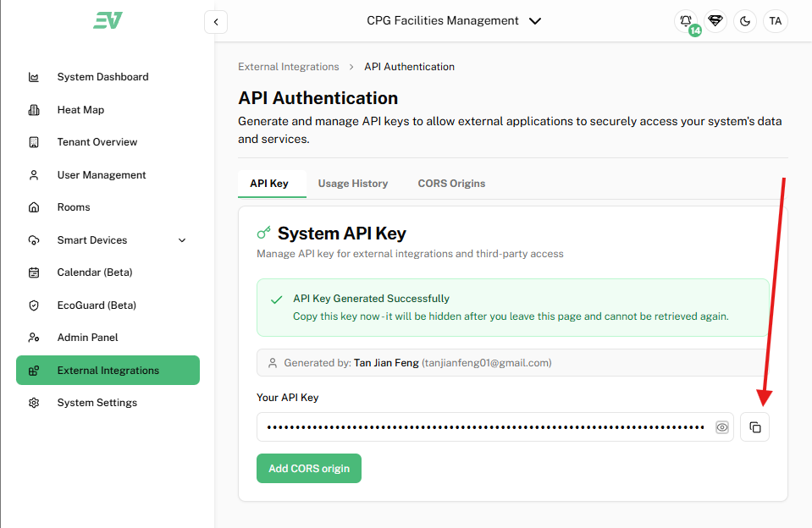Toggle dark mode with moon icon

pos(745,21)
